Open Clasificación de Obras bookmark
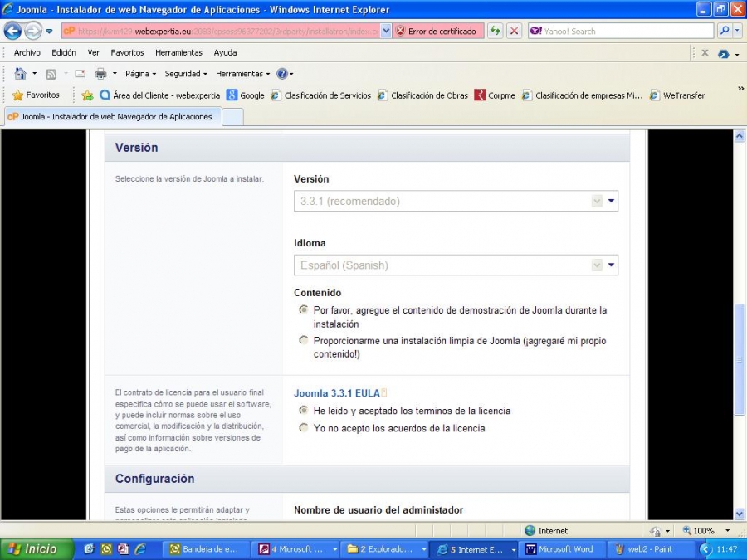Viewport: 747px width, 560px height. tap(422, 95)
